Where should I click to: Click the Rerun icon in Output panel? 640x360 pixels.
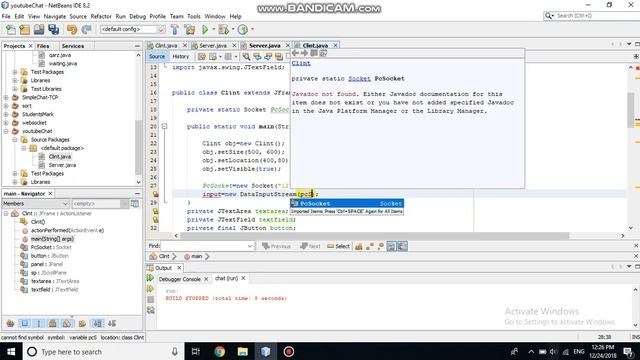[150, 278]
